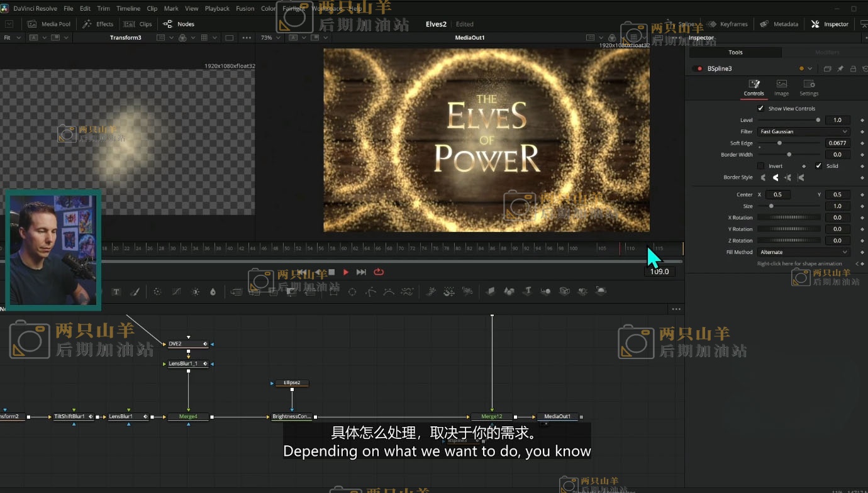Expand the Fill Method dropdown
Image resolution: width=868 pixels, height=493 pixels.
(803, 252)
